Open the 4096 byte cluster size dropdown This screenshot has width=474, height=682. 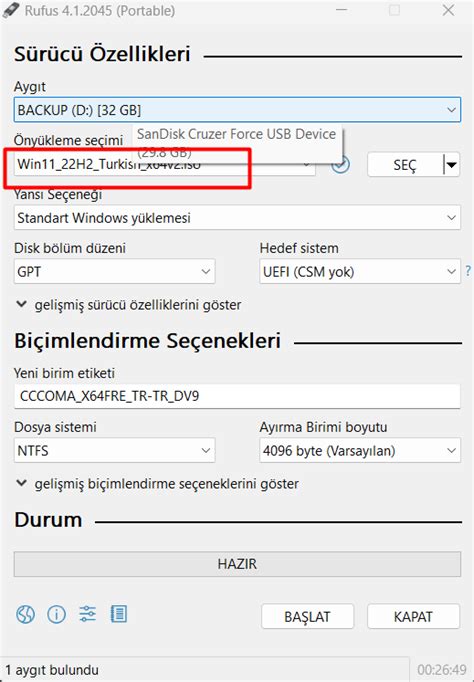(x=360, y=451)
